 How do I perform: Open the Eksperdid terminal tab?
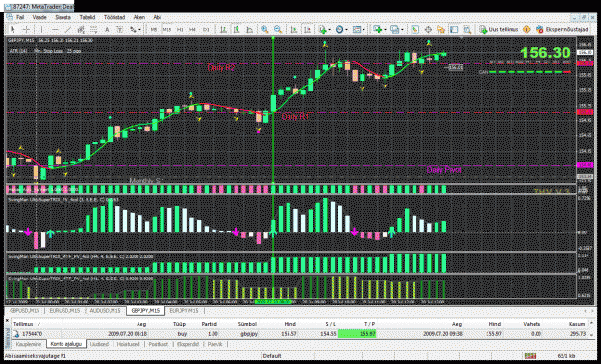coord(188,344)
